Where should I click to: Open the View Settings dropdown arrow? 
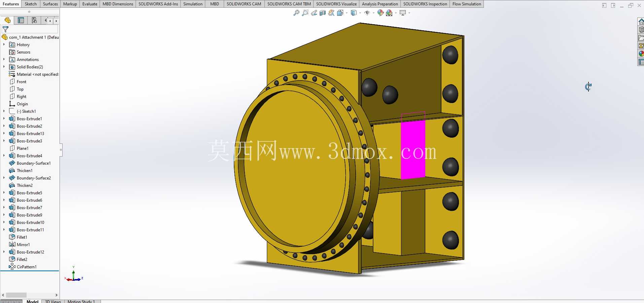(409, 13)
